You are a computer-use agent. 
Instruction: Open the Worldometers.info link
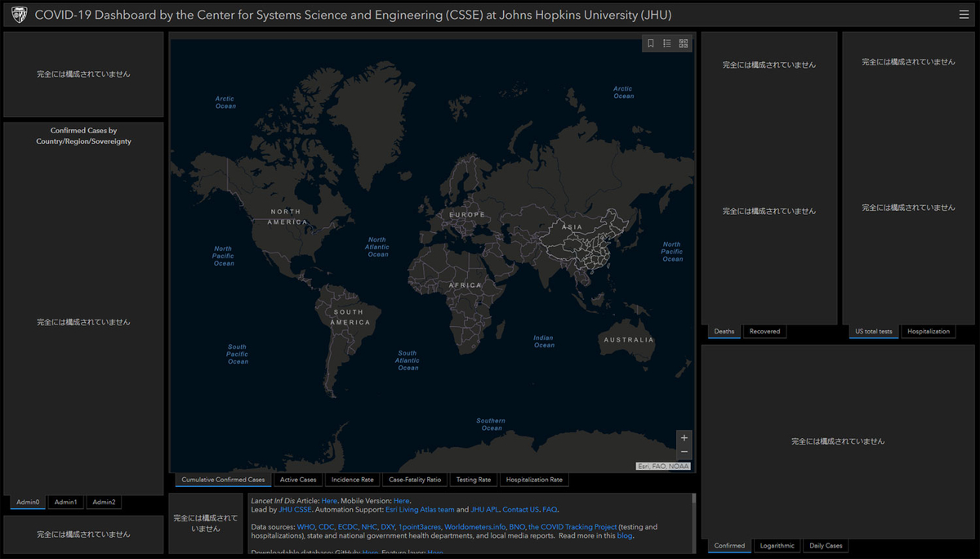[x=475, y=527]
